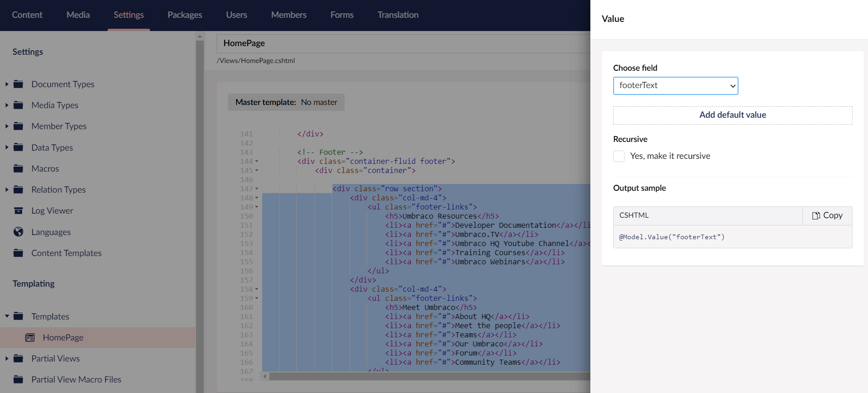Image resolution: width=868 pixels, height=393 pixels.
Task: Click the Relation Types folder icon
Action: click(x=18, y=189)
